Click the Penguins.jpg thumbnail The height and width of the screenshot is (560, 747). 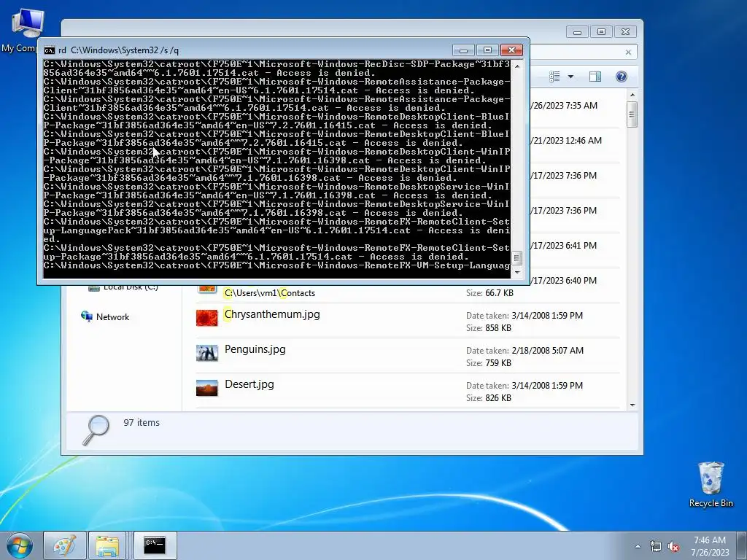tap(206, 353)
